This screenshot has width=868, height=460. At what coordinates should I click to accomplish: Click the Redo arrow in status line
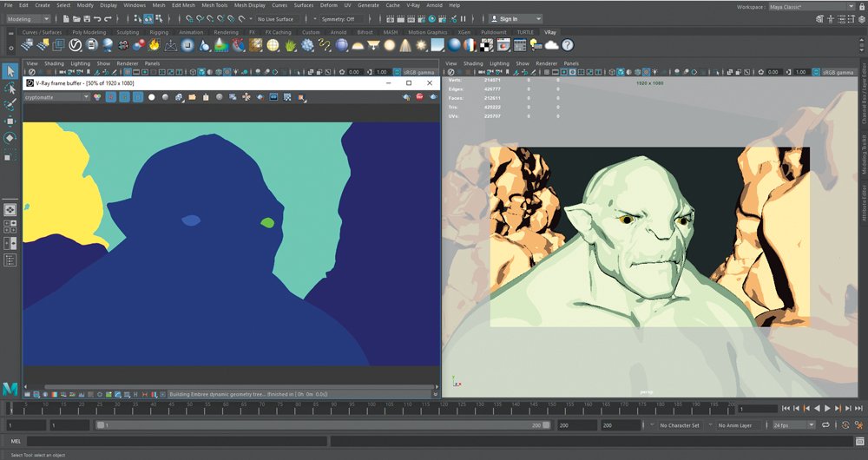point(108,19)
